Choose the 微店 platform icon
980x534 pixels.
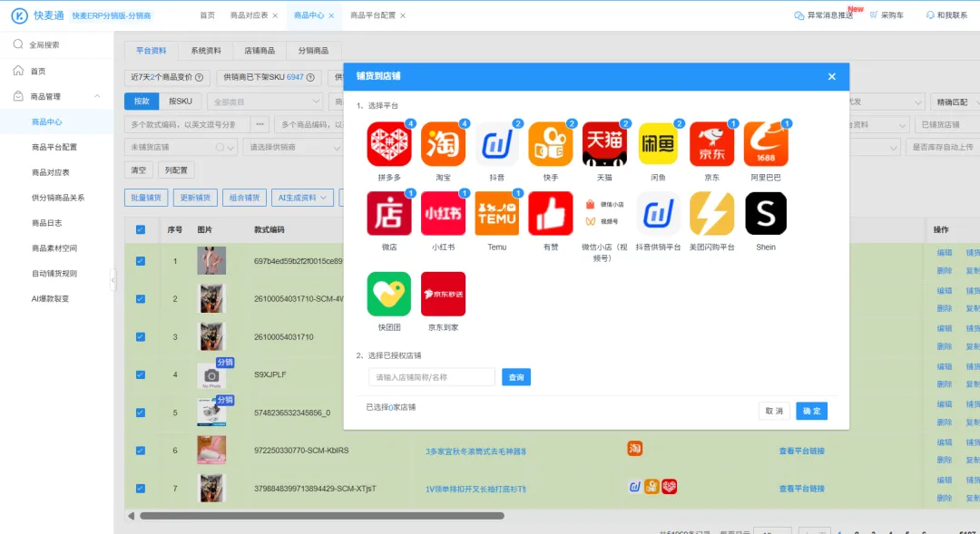coord(388,214)
